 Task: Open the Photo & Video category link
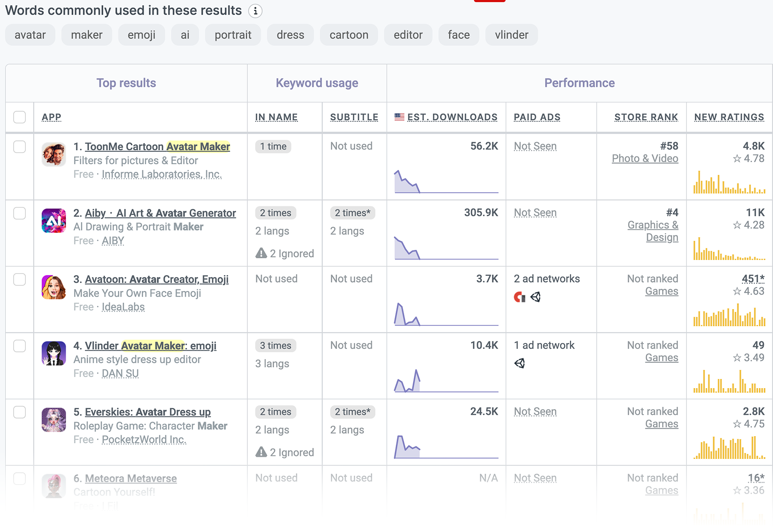coord(645,158)
